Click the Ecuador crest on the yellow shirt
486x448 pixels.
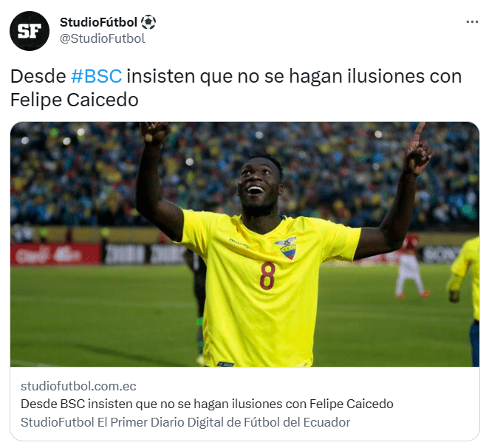pyautogui.click(x=287, y=248)
